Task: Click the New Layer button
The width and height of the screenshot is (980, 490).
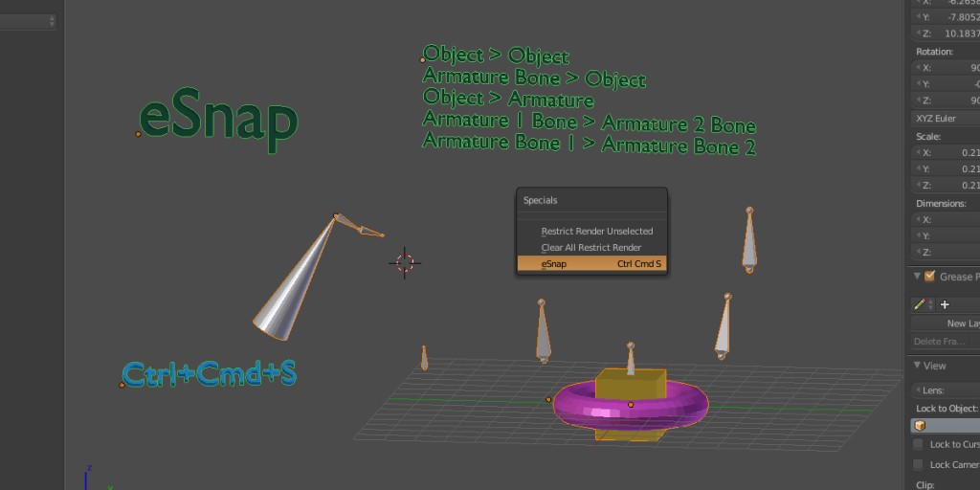Action: point(945,323)
